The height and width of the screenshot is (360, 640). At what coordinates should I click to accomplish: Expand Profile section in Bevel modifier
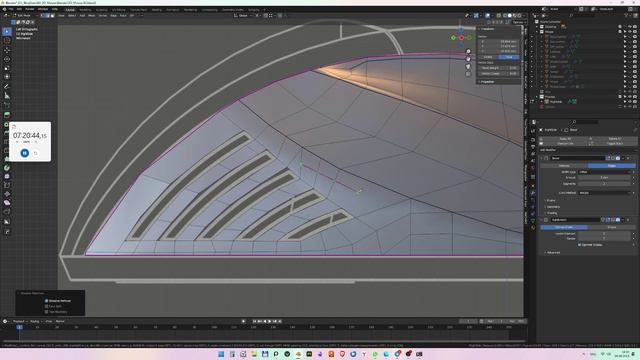pyautogui.click(x=551, y=200)
